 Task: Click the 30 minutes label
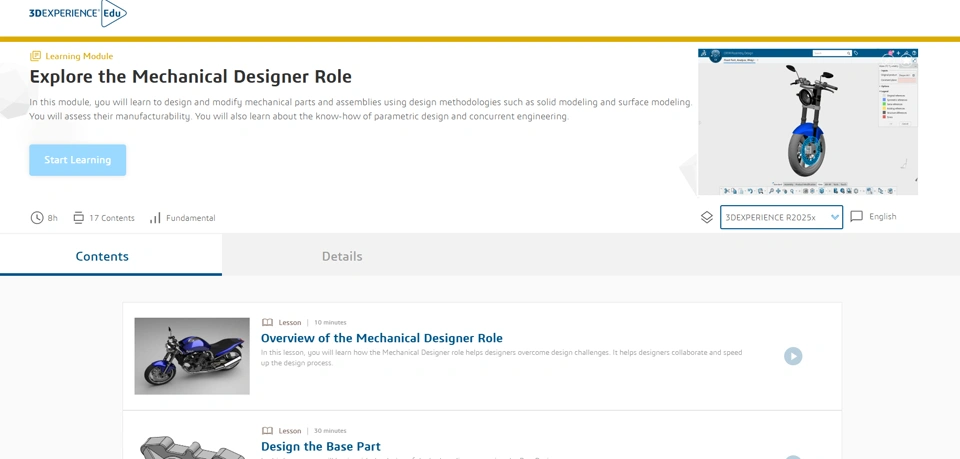(330, 431)
